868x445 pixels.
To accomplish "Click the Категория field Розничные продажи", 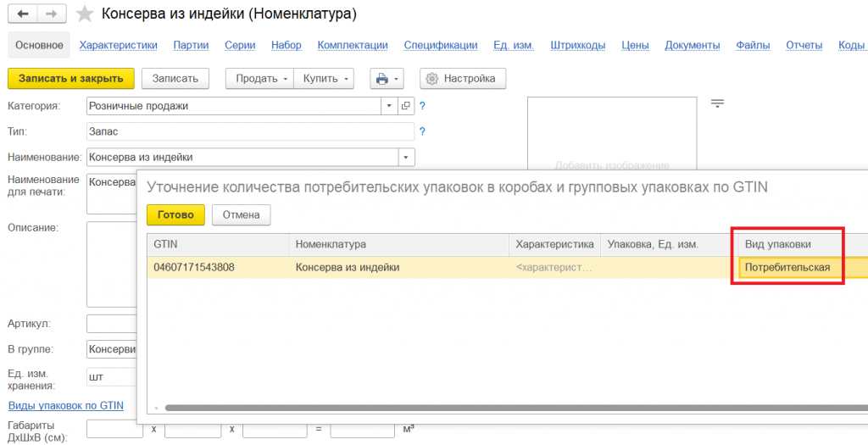I will point(234,106).
